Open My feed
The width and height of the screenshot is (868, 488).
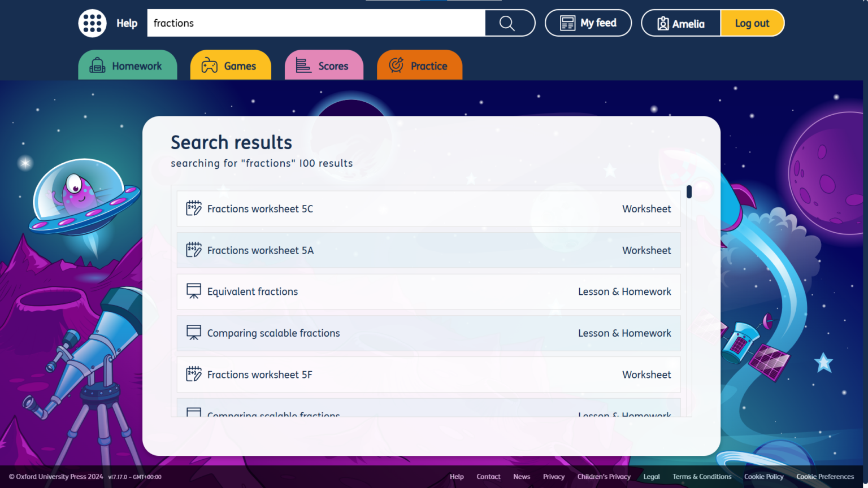[588, 23]
